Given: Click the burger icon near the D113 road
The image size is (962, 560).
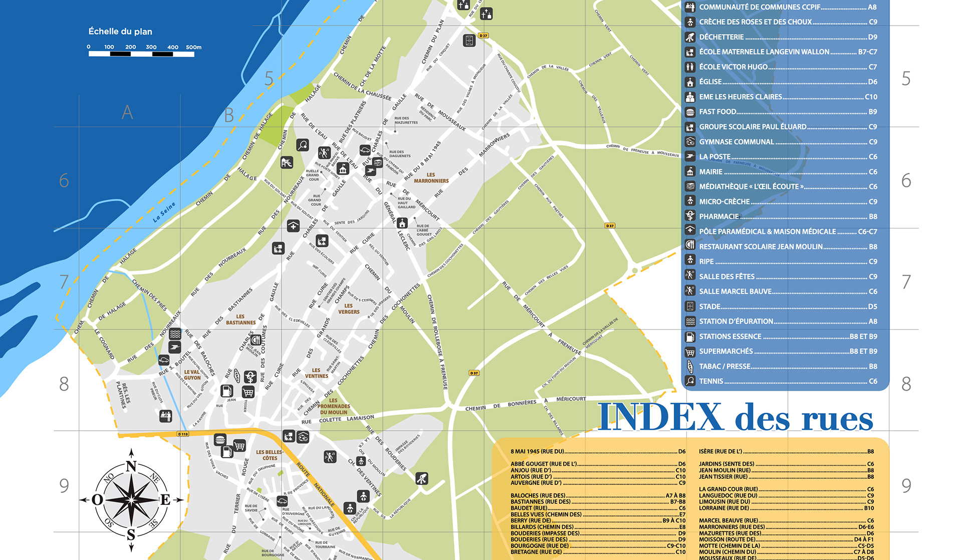Looking at the screenshot, I should tap(220, 440).
